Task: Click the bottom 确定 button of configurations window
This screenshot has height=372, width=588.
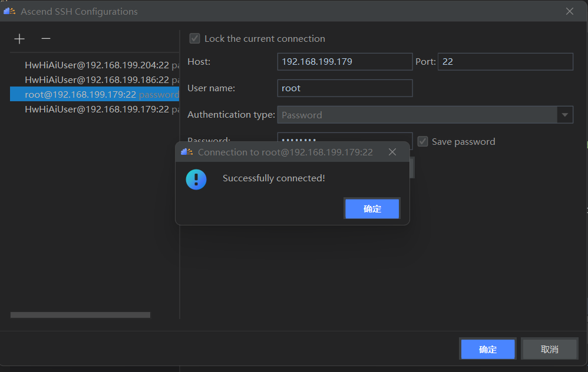Action: (x=487, y=349)
